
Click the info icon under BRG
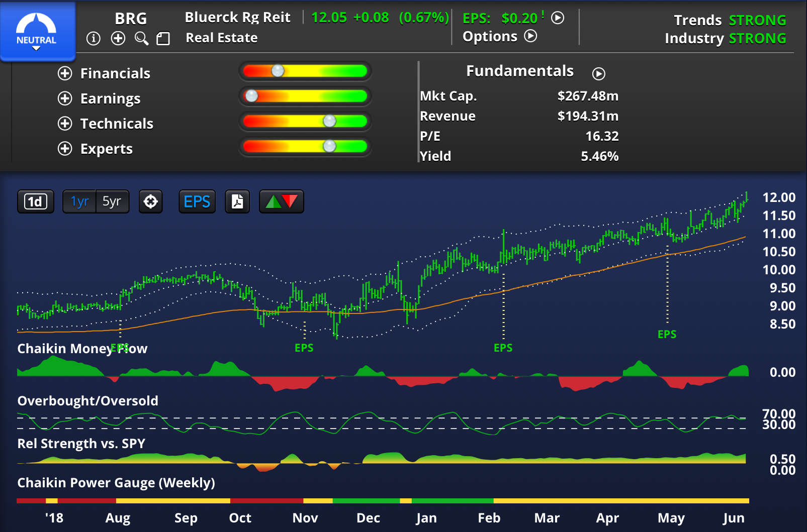coord(94,38)
